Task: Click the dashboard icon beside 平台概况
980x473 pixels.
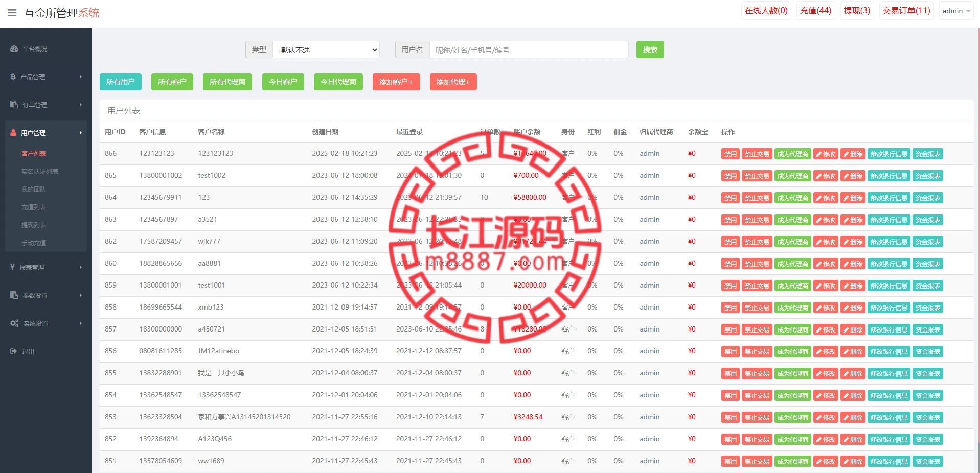Action: coord(14,49)
